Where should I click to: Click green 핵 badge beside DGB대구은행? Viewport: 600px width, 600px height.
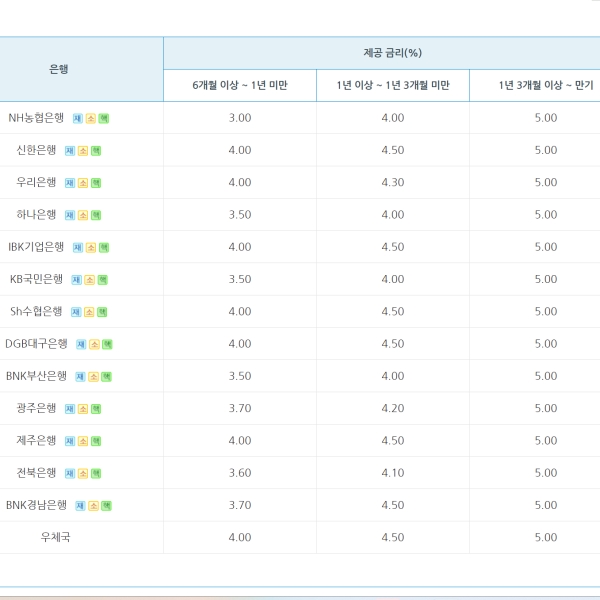tap(107, 344)
